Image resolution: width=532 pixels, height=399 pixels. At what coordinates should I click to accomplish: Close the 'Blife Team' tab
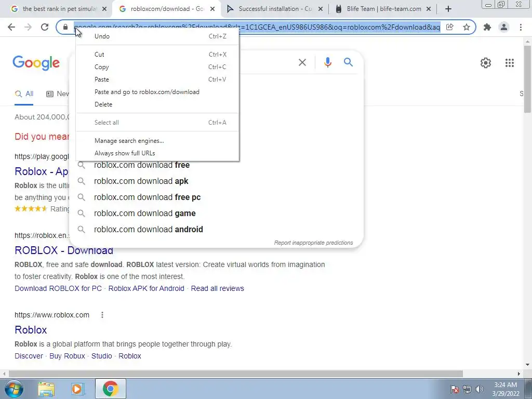click(x=429, y=9)
